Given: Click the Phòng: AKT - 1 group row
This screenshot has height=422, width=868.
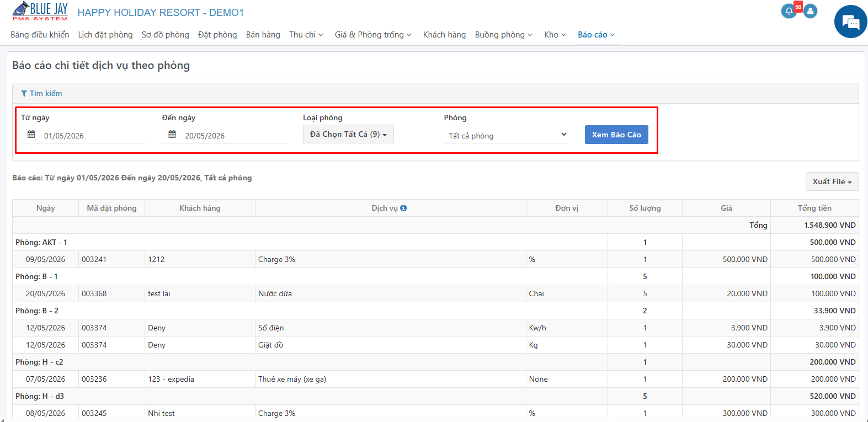Looking at the screenshot, I should point(435,242).
